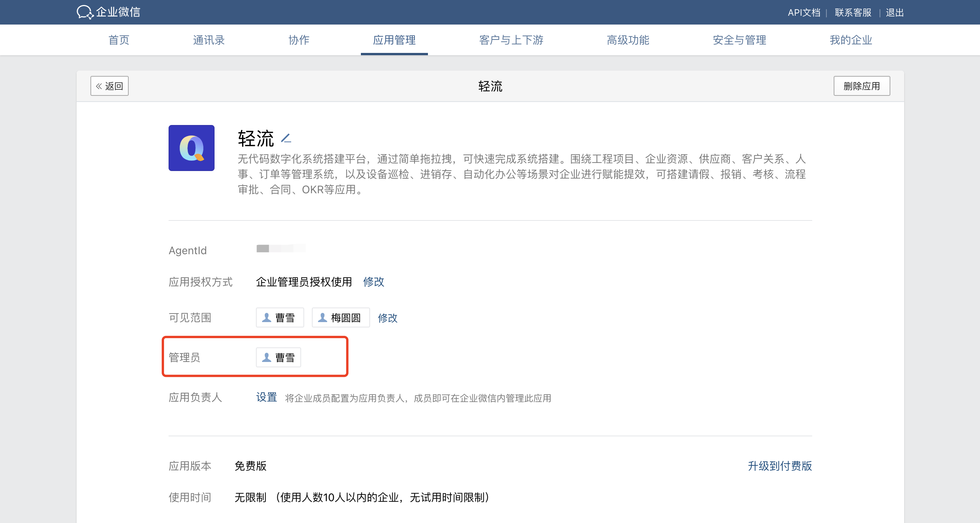Click 修改 next to 应用授权方式

point(374,282)
